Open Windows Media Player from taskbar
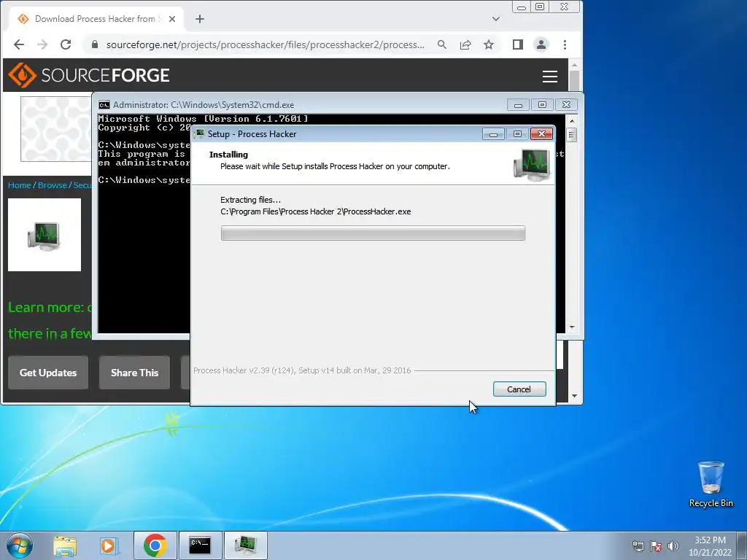The image size is (747, 560). click(108, 545)
